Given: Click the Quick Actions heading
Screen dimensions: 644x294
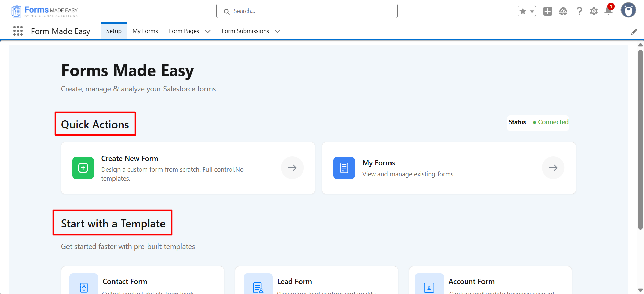Looking at the screenshot, I should point(95,124).
